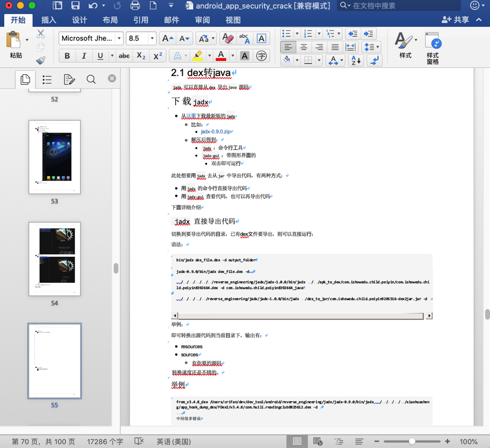Image resolution: width=490 pixels, height=448 pixels.
Task: Open the search pane magnifier tab
Action: (91, 79)
